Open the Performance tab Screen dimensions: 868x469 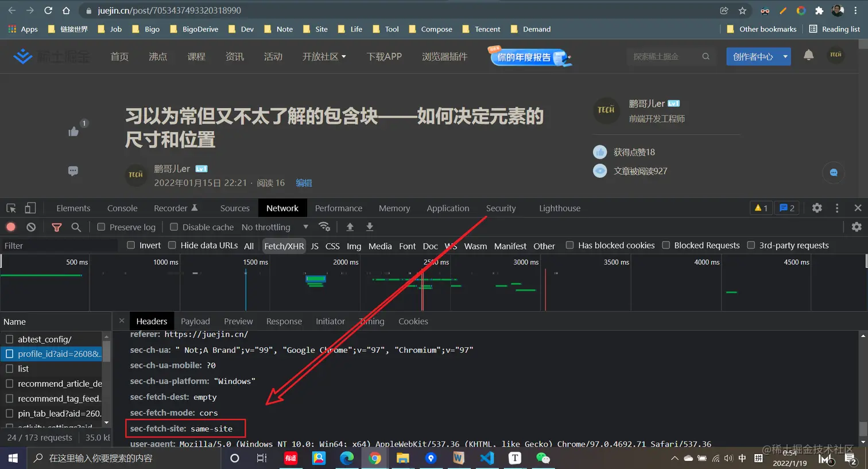tap(339, 208)
